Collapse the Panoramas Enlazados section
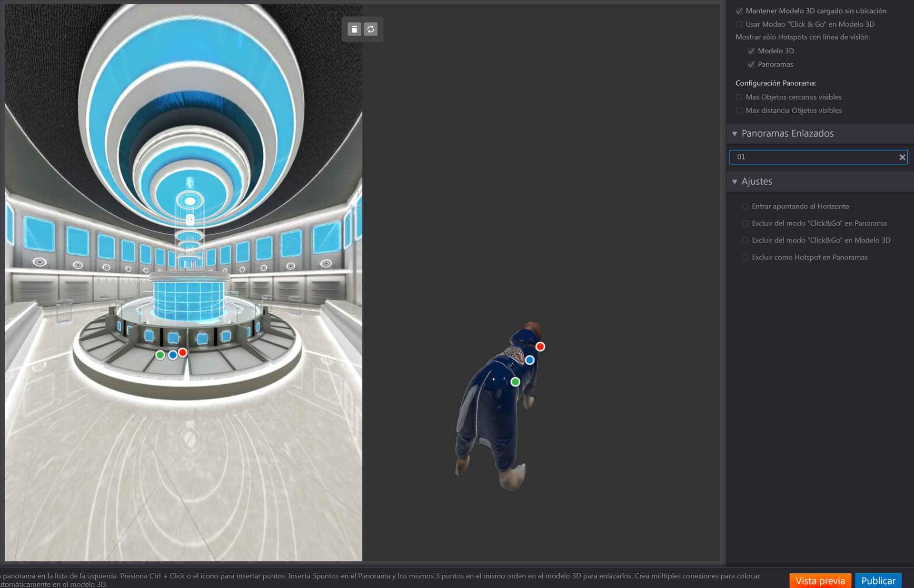Screen dimensions: 914x588 tap(735, 134)
